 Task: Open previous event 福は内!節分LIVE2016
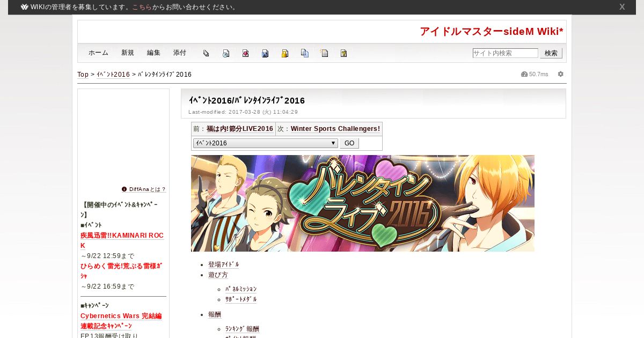(240, 129)
